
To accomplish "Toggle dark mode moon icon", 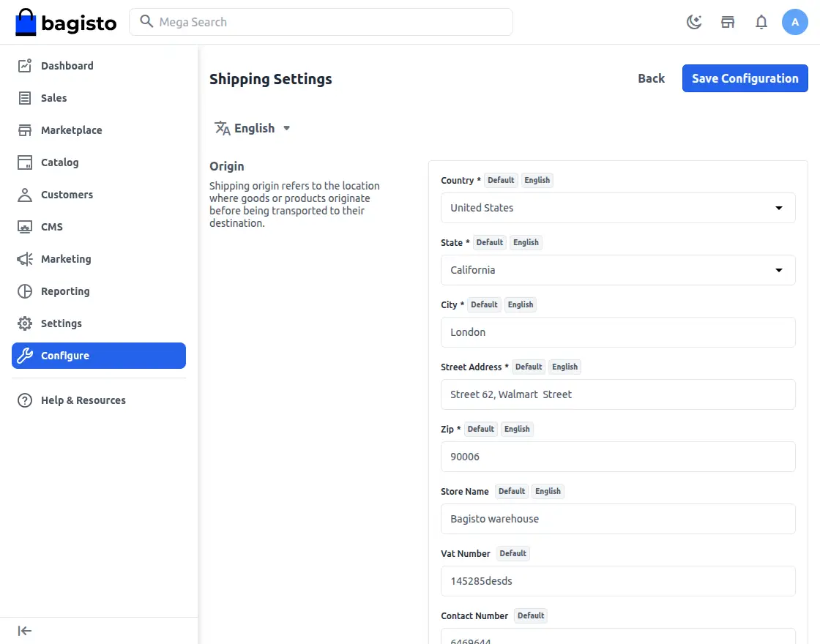I will tap(694, 22).
